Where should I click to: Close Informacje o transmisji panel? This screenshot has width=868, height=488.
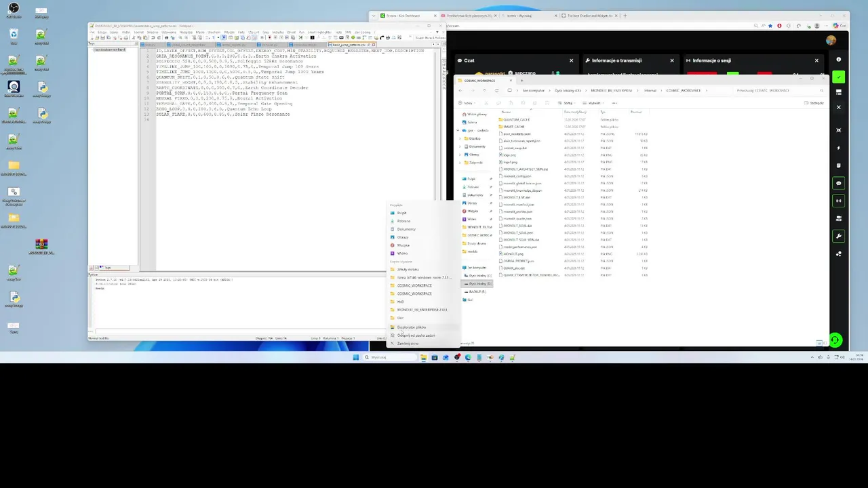[672, 60]
